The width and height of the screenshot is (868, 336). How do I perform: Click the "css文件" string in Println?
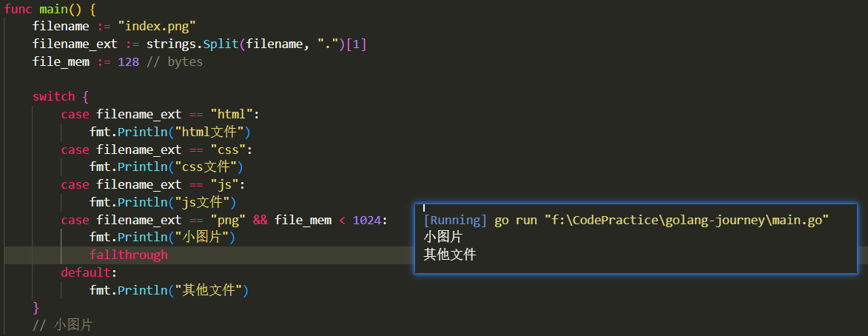pyautogui.click(x=207, y=167)
